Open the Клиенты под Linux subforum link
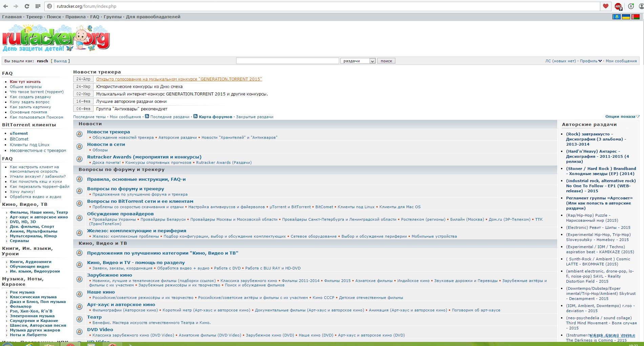The width and height of the screenshot is (644, 346). 356,207
